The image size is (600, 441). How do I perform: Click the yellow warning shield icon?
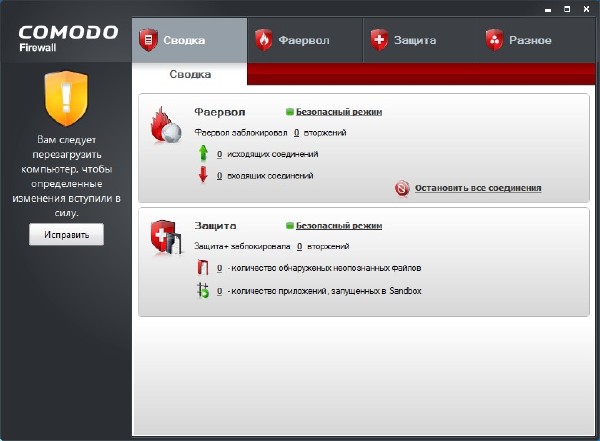[x=65, y=104]
